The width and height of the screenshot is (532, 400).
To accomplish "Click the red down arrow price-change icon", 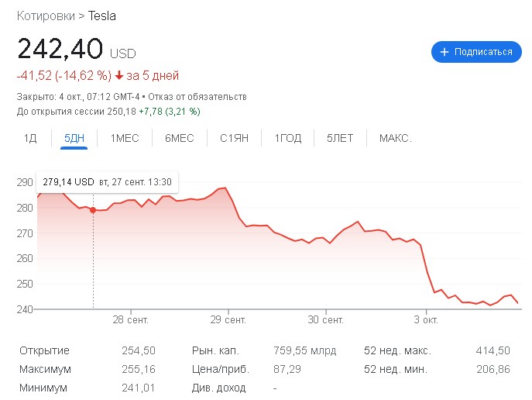I will [x=119, y=76].
